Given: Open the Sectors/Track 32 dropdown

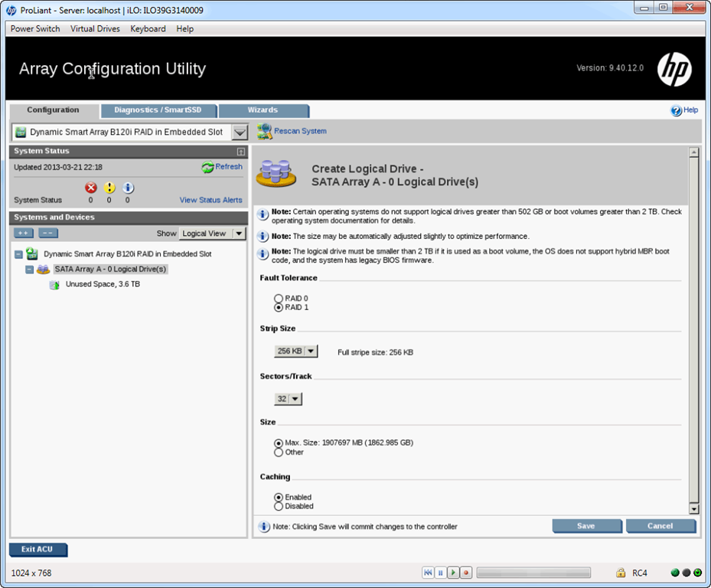Looking at the screenshot, I should click(288, 399).
